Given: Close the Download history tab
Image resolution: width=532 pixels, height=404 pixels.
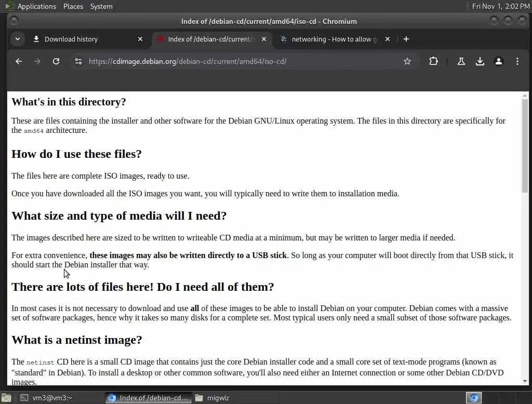Looking at the screenshot, I should pos(140,39).
